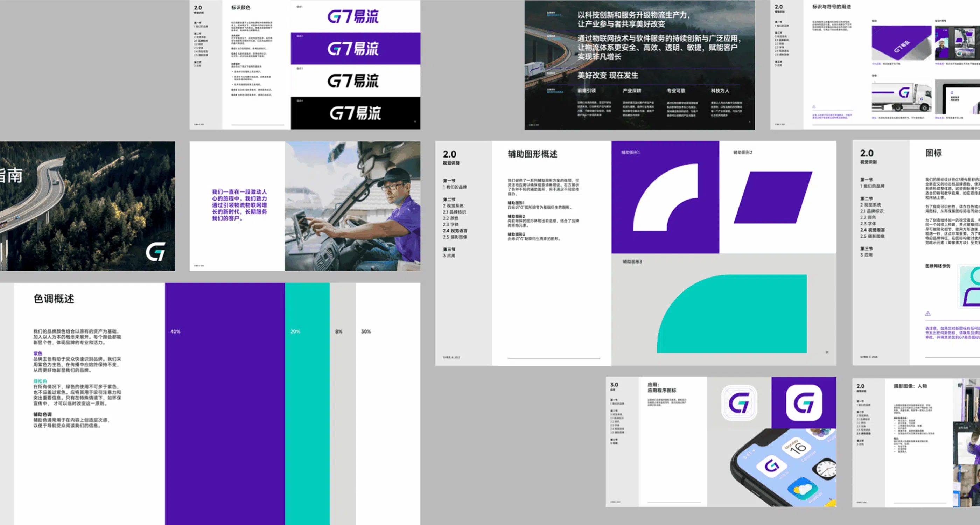This screenshot has width=980, height=525.
Task: Click the warning triangle icon on the 图标 page
Action: pyautogui.click(x=927, y=314)
